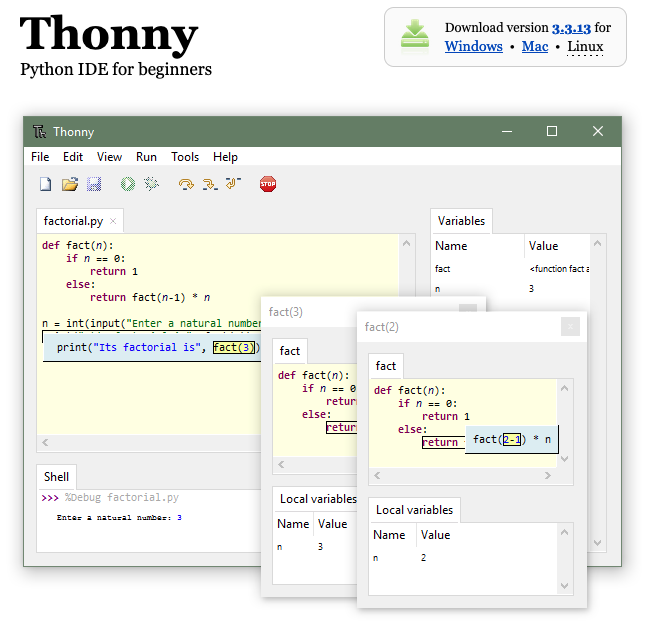Click the Thonny logo in title bar

coord(39,132)
